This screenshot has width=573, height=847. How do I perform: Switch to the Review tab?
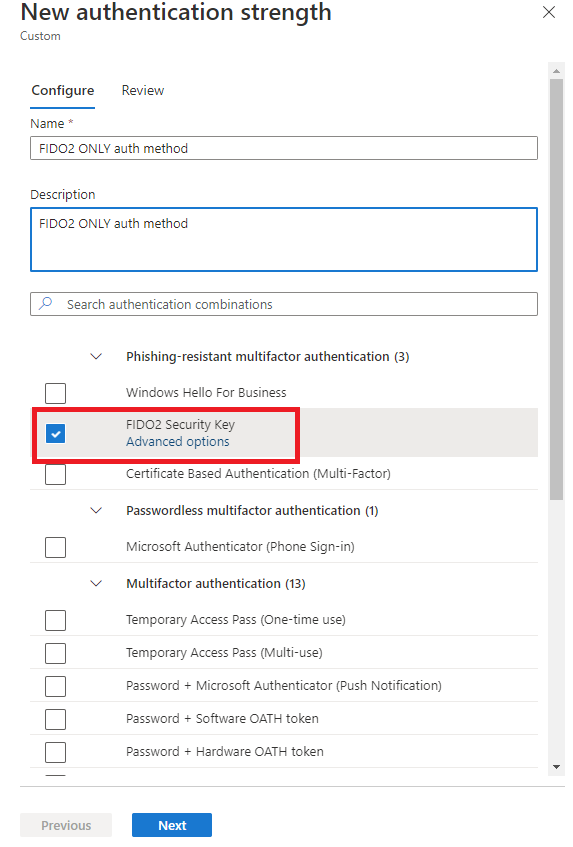pyautogui.click(x=143, y=90)
